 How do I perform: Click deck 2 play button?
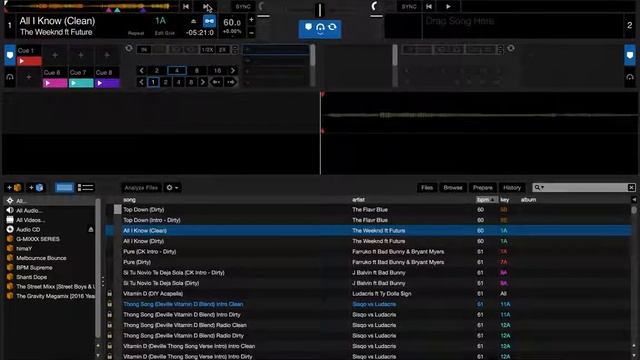point(448,7)
